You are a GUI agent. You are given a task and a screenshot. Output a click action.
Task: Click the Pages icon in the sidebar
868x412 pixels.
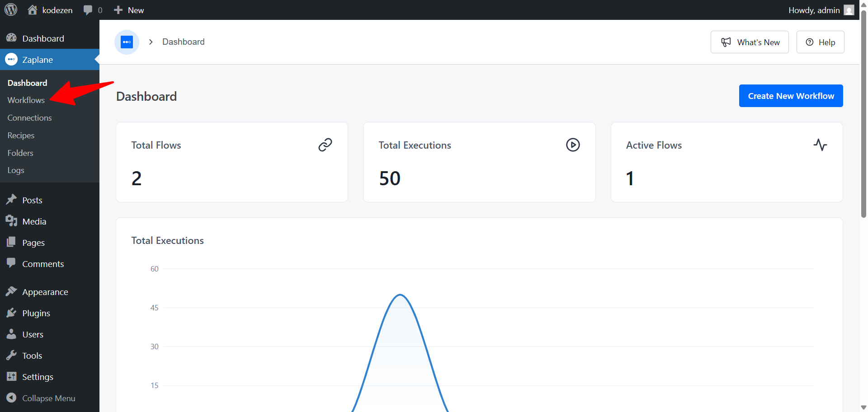(x=11, y=242)
